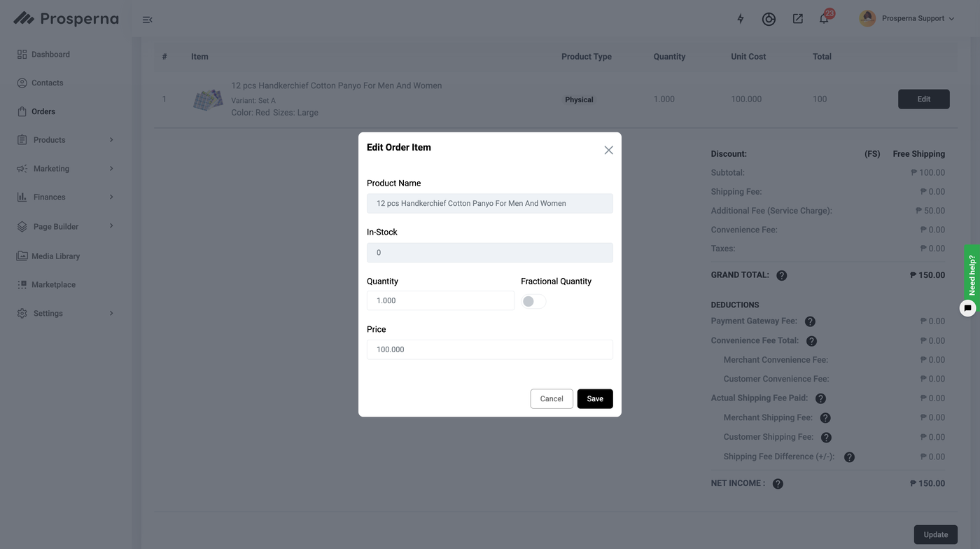This screenshot has height=549, width=980.
Task: Click the circular target icon in header
Action: [x=769, y=19]
